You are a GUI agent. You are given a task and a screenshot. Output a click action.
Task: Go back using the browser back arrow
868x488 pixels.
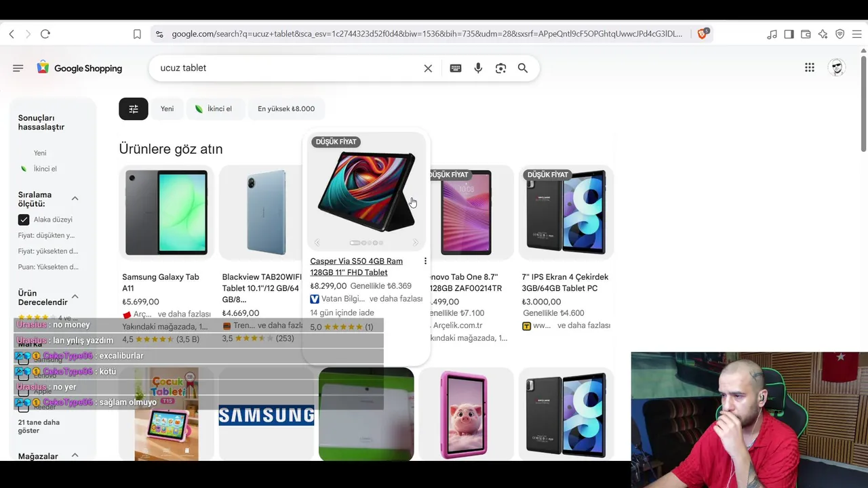[x=12, y=34]
